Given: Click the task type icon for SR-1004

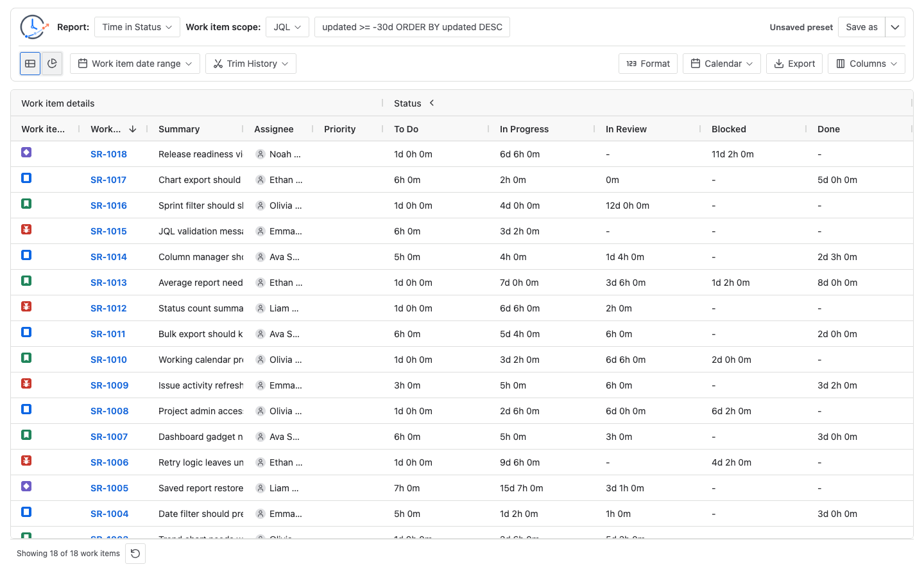Looking at the screenshot, I should (x=26, y=512).
